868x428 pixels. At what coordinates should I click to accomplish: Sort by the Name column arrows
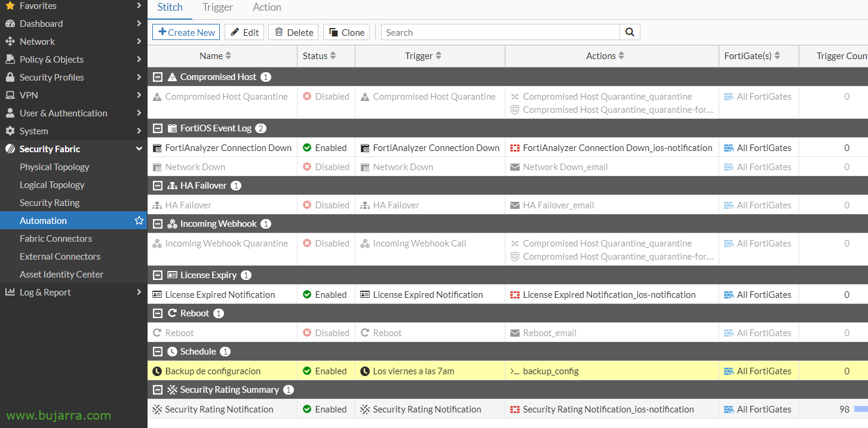click(x=228, y=56)
